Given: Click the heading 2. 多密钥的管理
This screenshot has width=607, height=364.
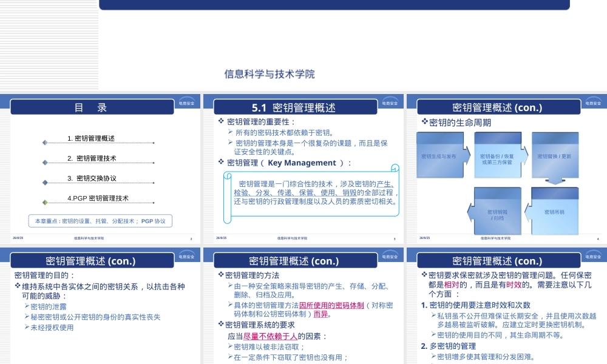Looking at the screenshot, I should (449, 346).
